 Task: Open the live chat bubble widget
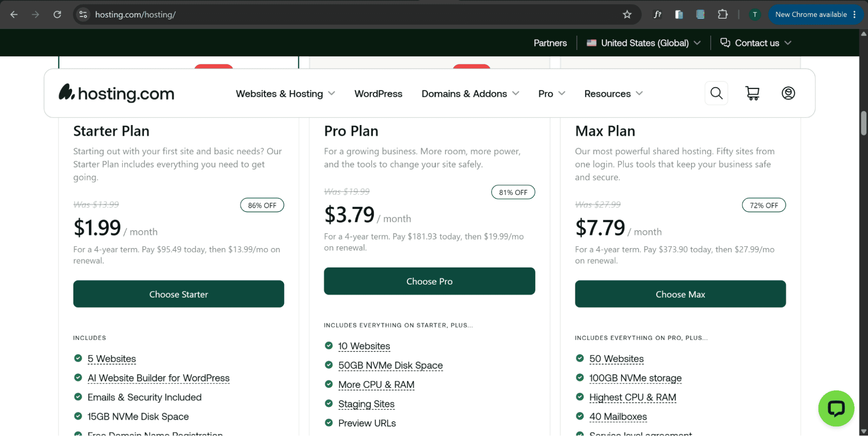point(836,408)
